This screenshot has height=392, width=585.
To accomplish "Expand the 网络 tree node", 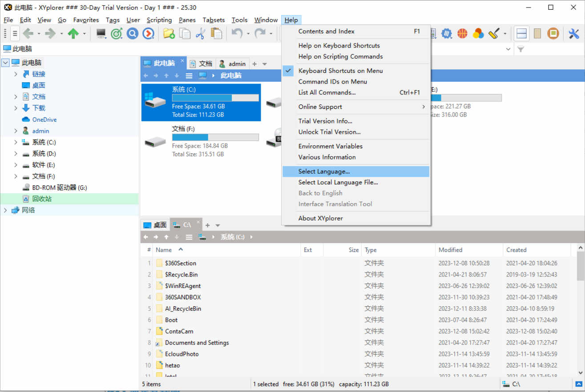I will [x=5, y=210].
